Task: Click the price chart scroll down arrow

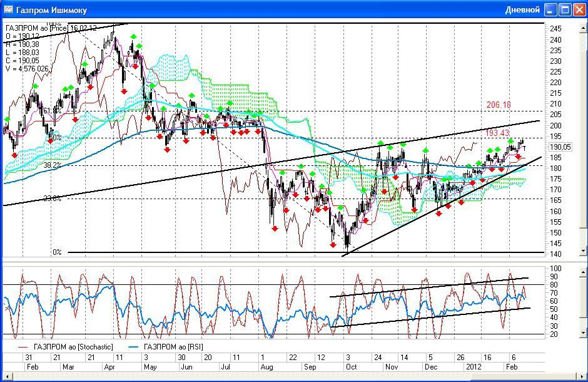Action: (x=583, y=250)
